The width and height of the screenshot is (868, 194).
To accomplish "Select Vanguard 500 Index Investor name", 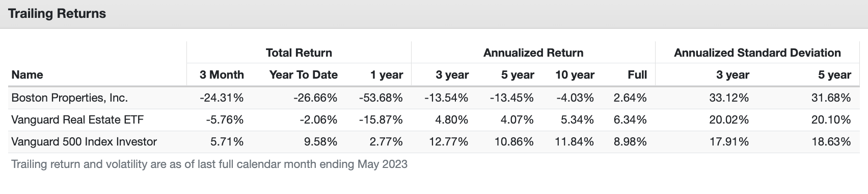I will 84,141.
